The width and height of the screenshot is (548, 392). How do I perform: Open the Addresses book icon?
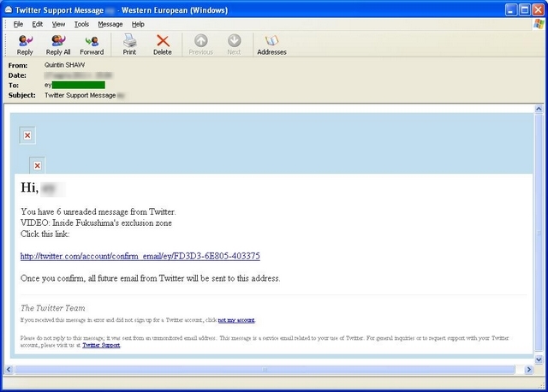point(271,45)
